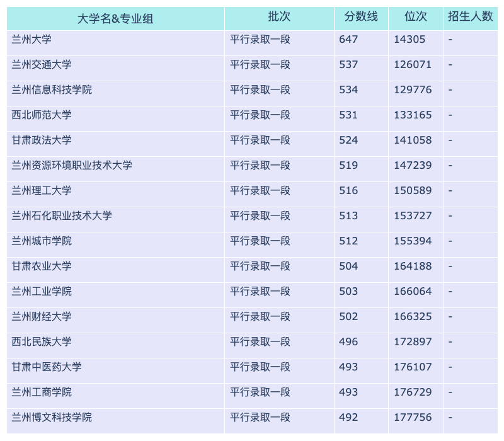The width and height of the screenshot is (504, 441).
Task: Select the rank value 176107
Action: coord(413,367)
